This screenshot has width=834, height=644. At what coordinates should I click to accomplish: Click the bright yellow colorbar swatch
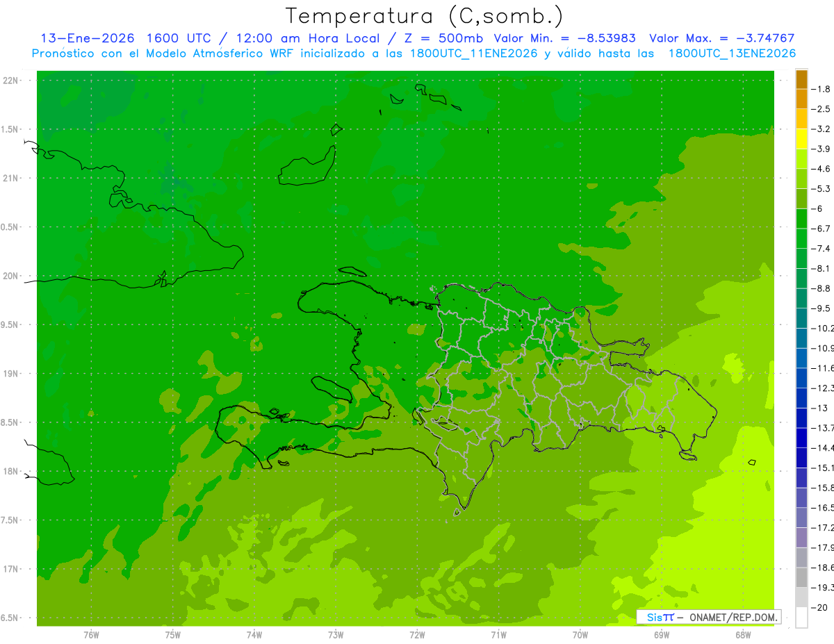point(801,139)
